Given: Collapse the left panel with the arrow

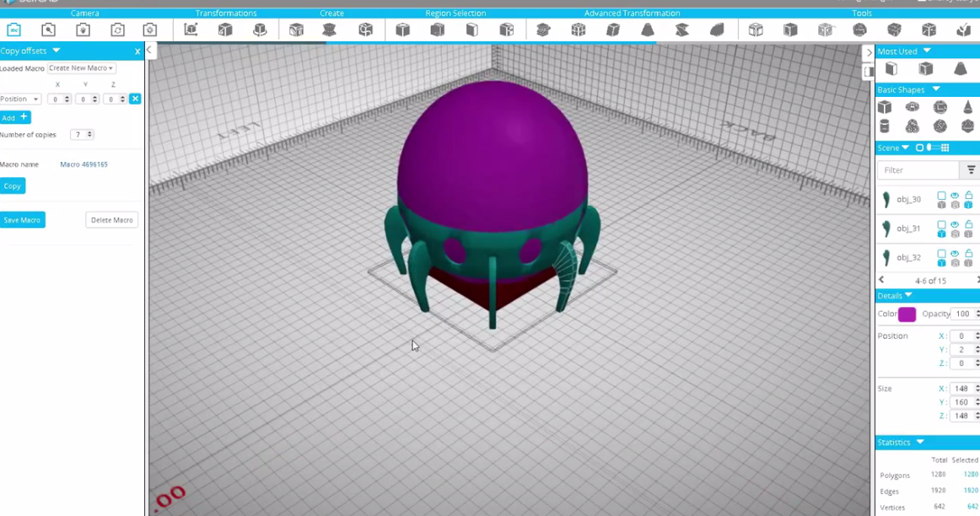Looking at the screenshot, I should [x=149, y=50].
